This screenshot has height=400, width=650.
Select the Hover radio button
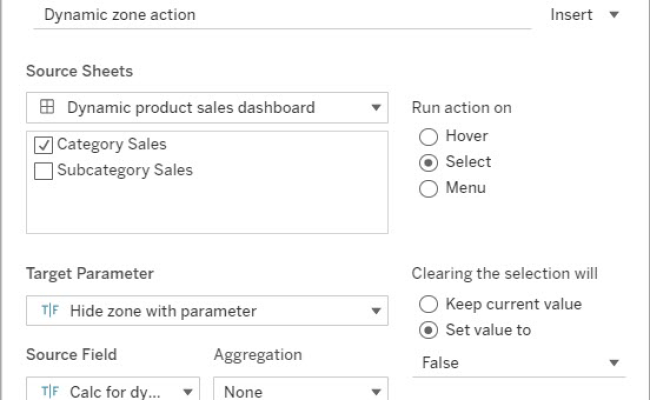[428, 136]
